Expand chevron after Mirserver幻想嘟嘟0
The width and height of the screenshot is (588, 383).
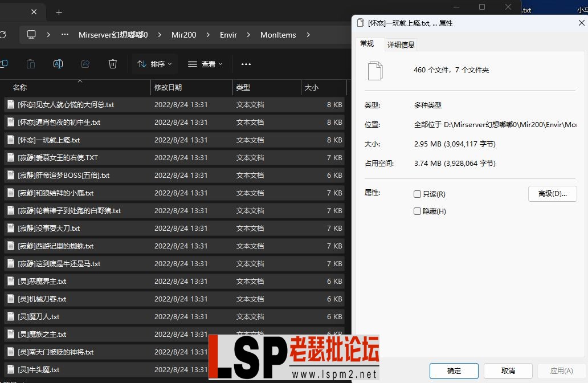coord(160,35)
